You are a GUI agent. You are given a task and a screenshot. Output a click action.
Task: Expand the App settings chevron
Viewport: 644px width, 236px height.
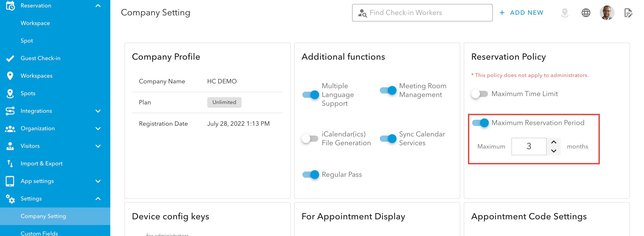click(98, 181)
